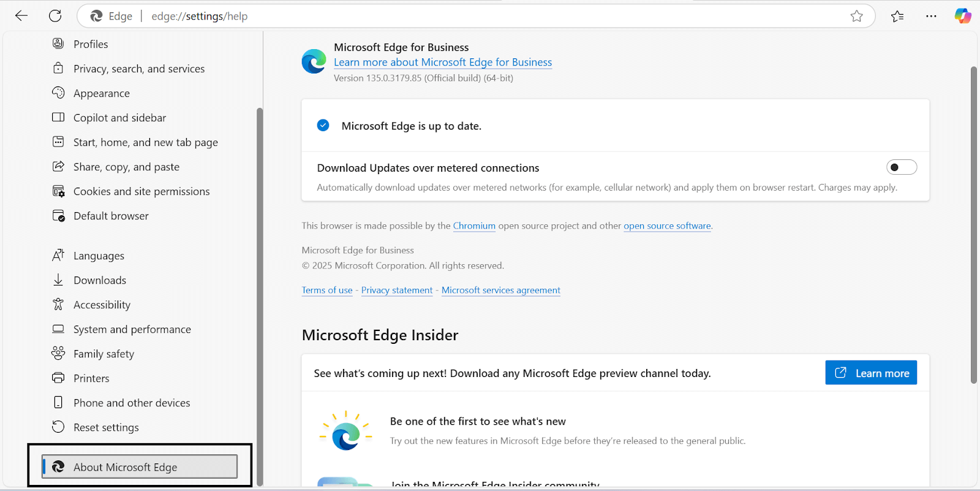Open the open source software link
This screenshot has width=980, height=491.
667,226
